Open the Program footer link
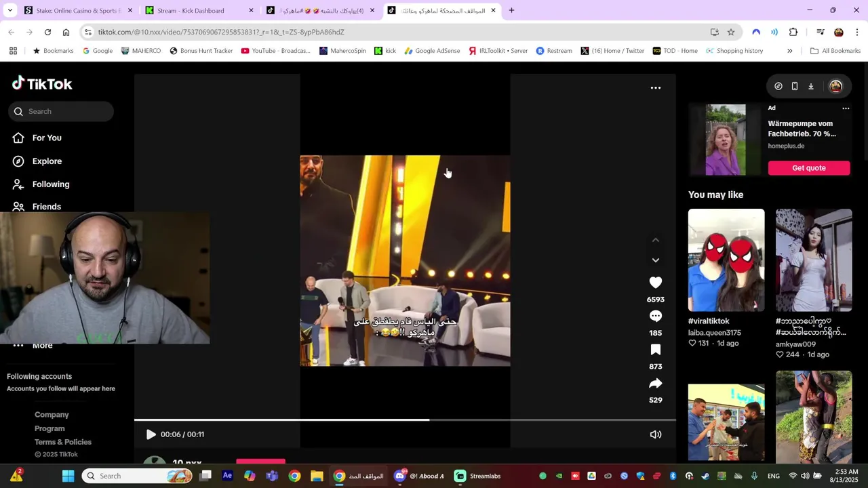 tap(50, 428)
